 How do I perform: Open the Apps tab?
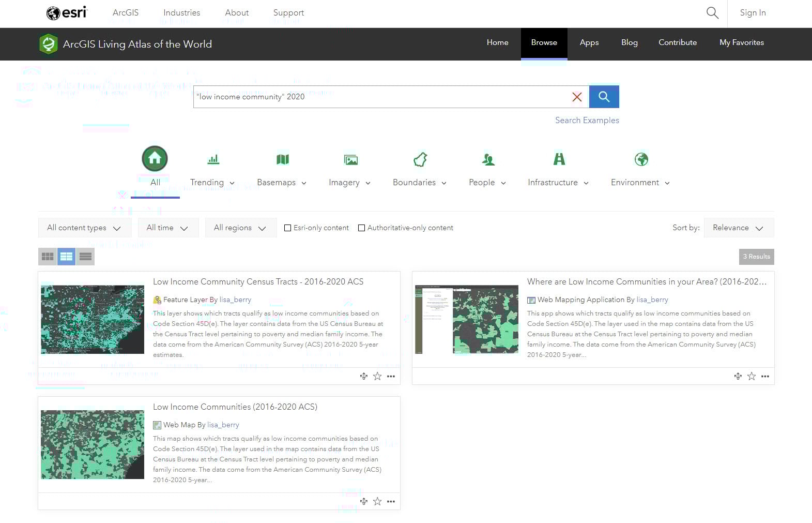(x=589, y=43)
